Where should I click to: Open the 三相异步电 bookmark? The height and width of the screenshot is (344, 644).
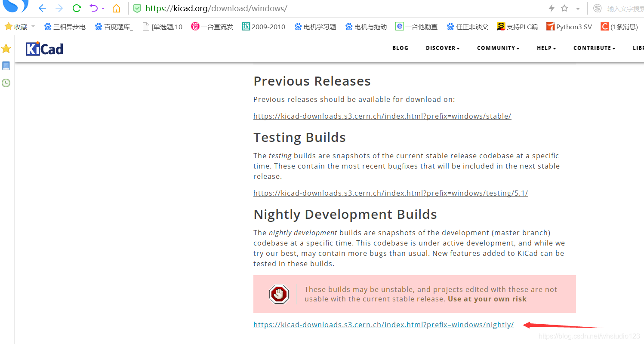coord(65,27)
